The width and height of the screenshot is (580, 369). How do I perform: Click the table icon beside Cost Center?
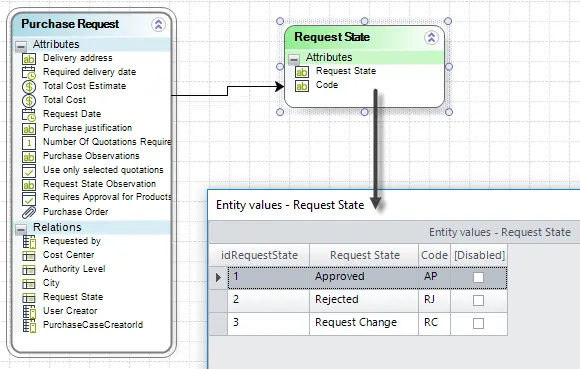29,255
